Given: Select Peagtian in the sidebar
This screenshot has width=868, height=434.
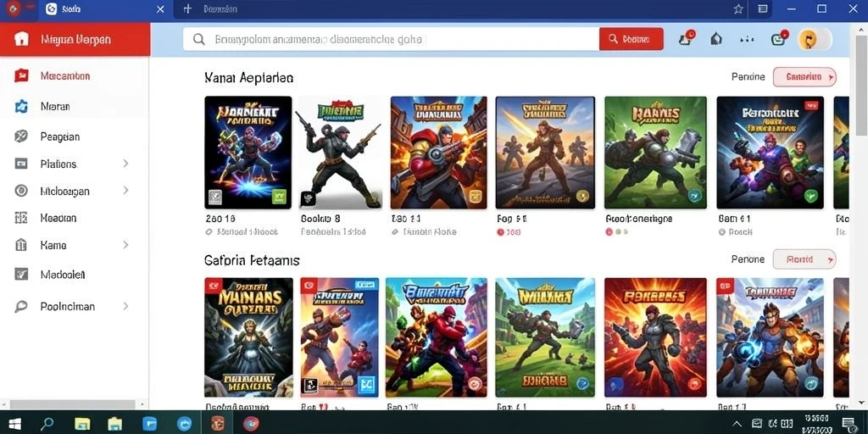Looking at the screenshot, I should [60, 136].
